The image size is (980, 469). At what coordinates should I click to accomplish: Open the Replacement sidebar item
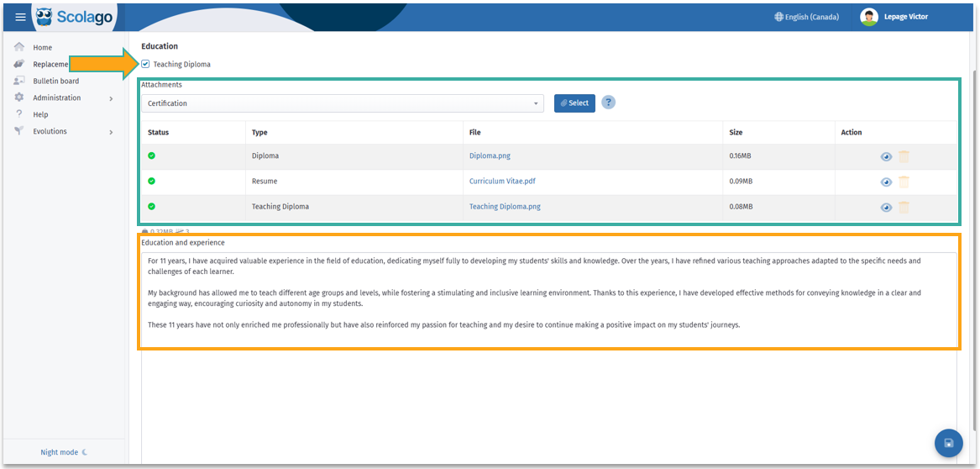50,64
